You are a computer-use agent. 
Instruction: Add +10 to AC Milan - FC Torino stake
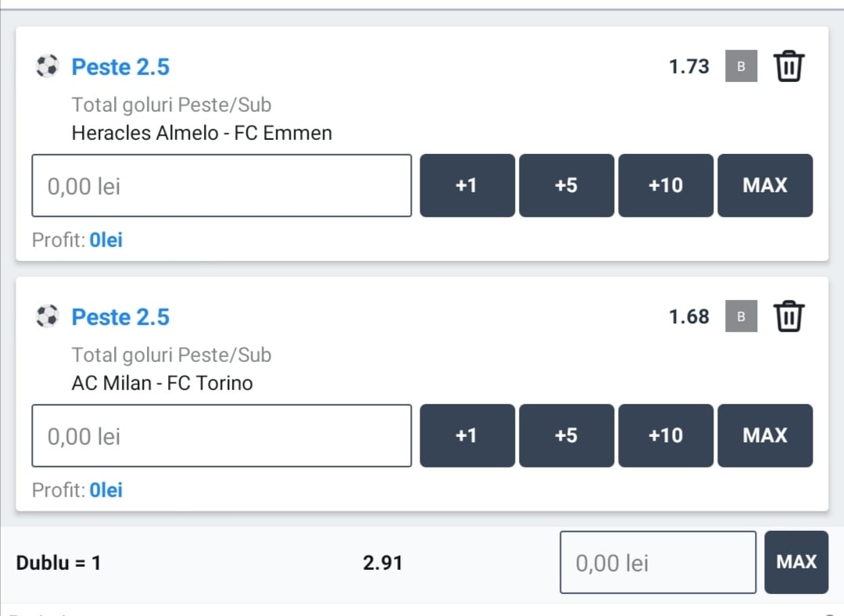pos(666,435)
